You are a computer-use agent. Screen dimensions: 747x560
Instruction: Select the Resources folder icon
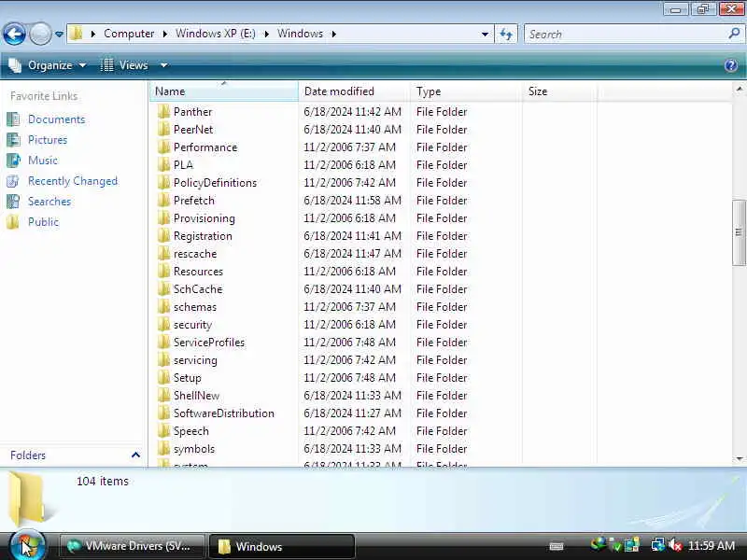(164, 271)
